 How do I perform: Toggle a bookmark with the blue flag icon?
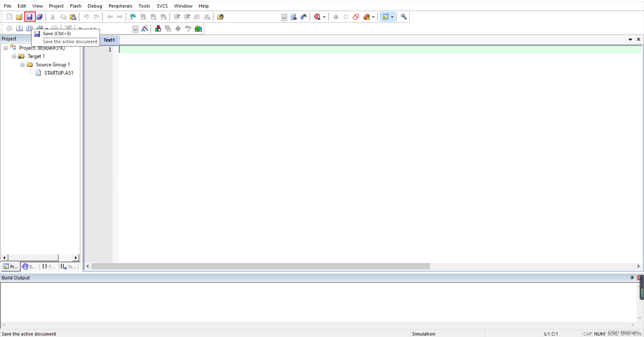[133, 17]
